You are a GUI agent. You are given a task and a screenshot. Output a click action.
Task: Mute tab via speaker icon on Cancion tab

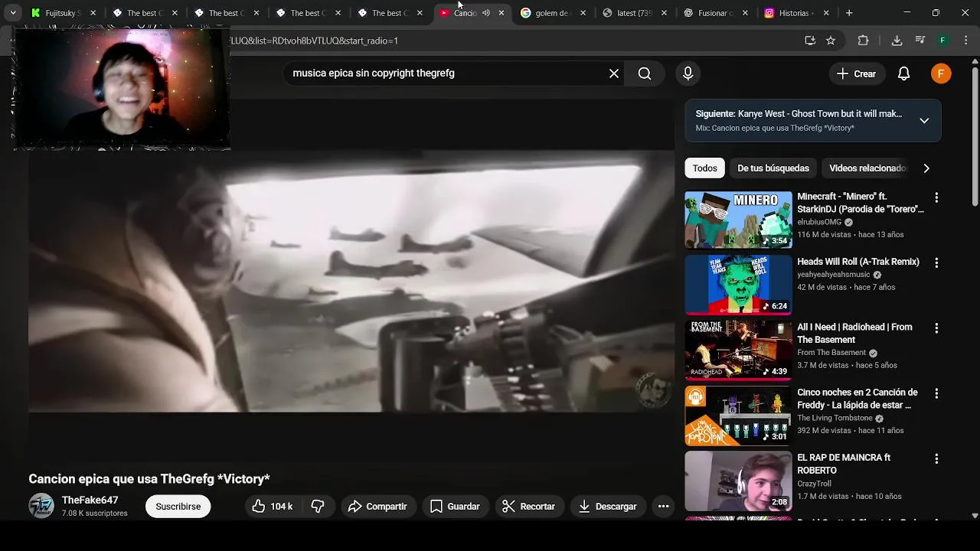[x=485, y=13]
